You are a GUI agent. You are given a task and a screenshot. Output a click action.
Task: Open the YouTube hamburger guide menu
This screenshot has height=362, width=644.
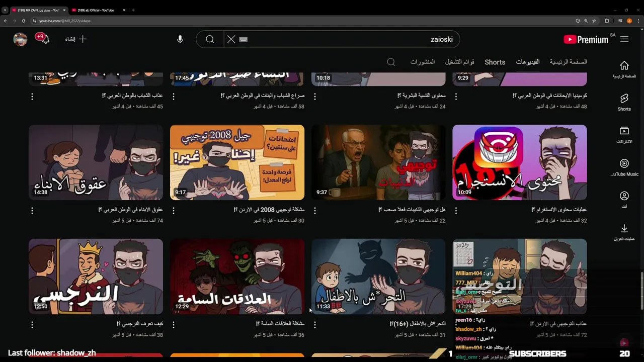pyautogui.click(x=624, y=39)
